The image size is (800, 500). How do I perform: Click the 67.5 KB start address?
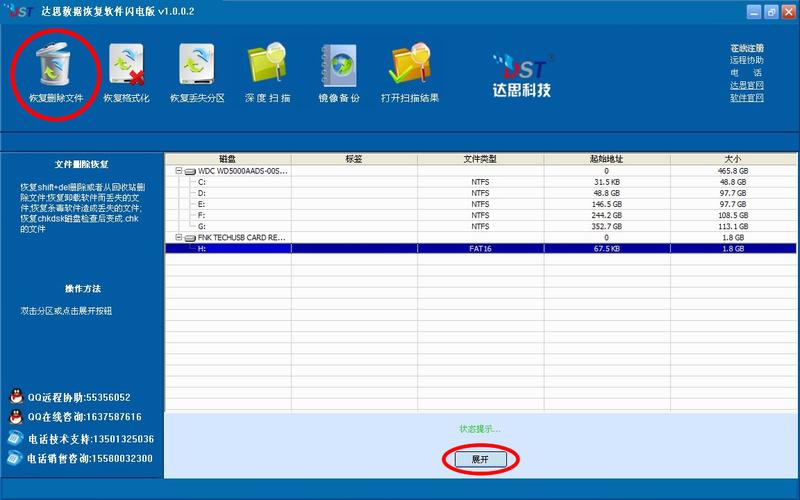pyautogui.click(x=607, y=249)
